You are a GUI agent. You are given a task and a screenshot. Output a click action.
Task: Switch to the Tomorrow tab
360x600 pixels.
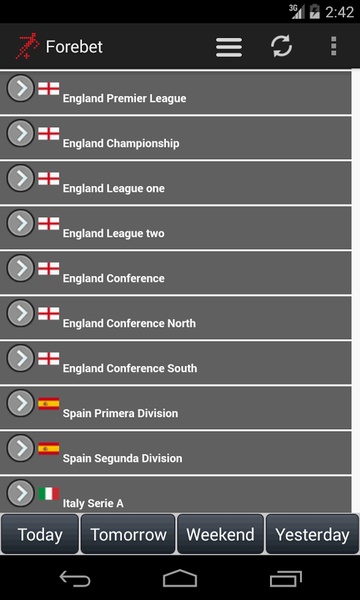pyautogui.click(x=128, y=534)
